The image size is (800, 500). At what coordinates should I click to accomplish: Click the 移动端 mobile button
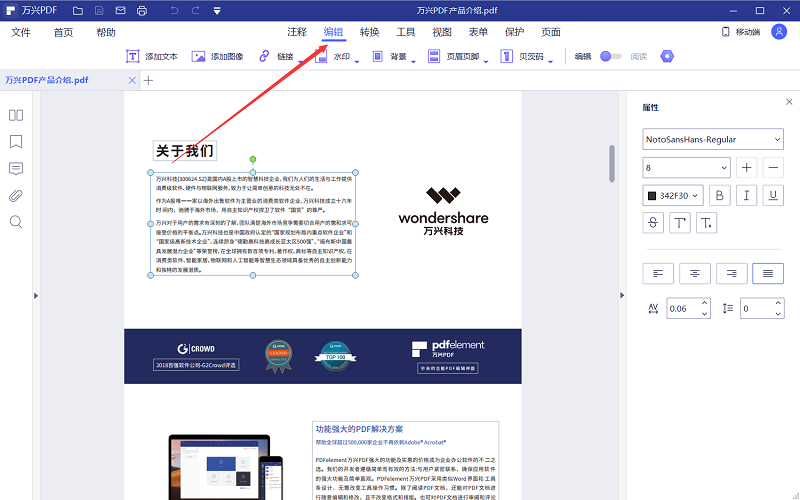tap(741, 32)
